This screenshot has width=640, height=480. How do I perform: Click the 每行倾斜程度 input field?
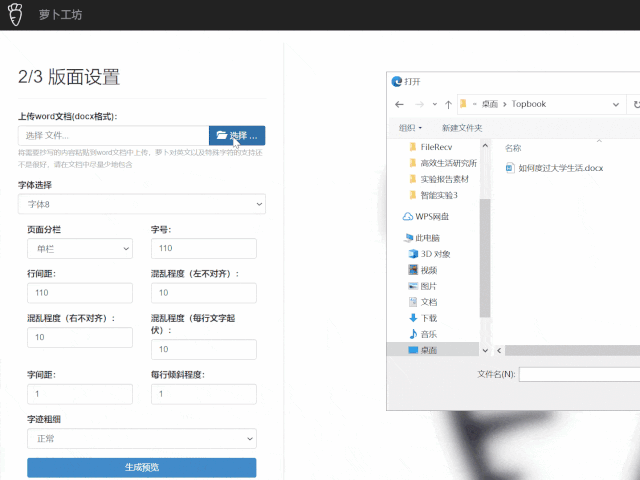[204, 394]
